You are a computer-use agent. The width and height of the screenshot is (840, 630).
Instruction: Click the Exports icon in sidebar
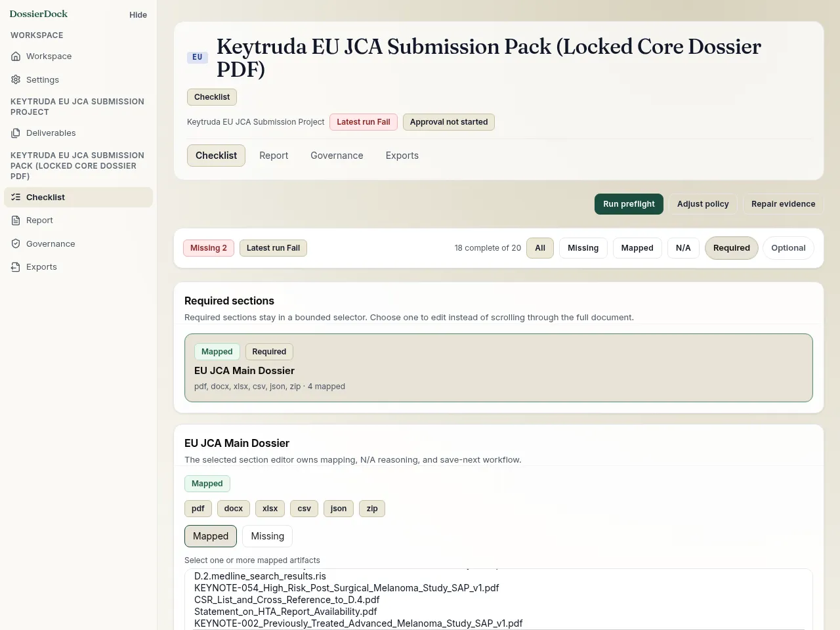point(16,267)
